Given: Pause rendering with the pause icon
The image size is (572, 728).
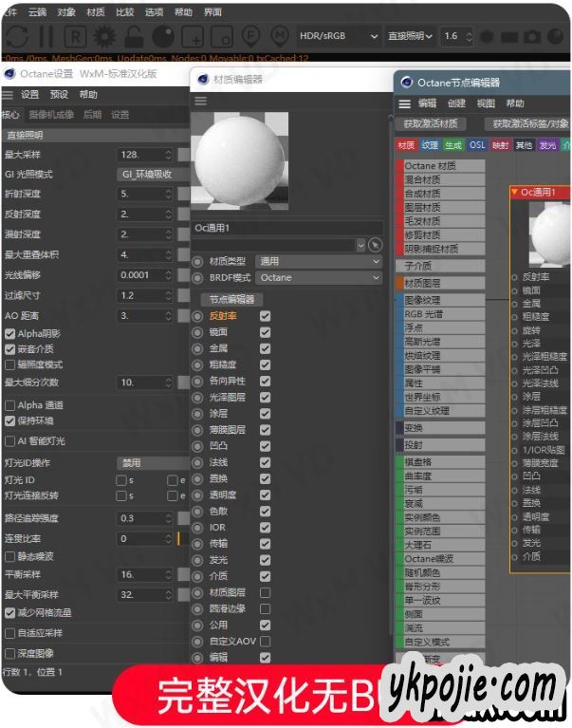Looking at the screenshot, I should pos(46,37).
